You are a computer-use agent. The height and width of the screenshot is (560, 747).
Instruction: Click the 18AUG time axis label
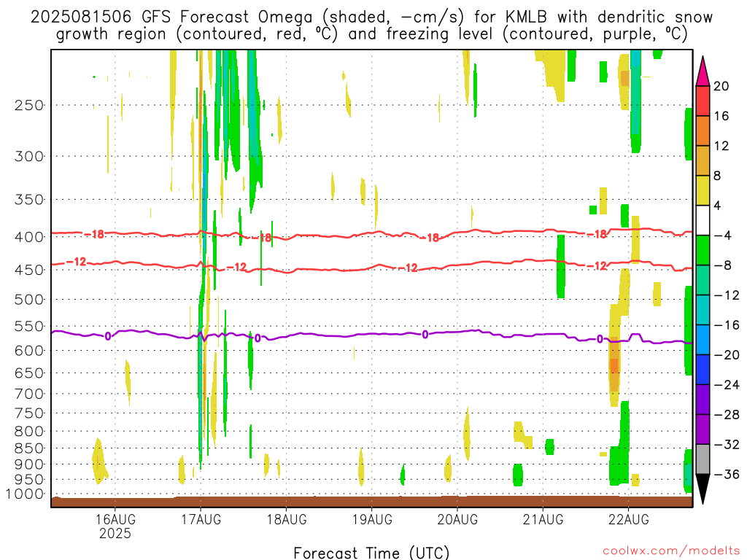click(x=286, y=519)
